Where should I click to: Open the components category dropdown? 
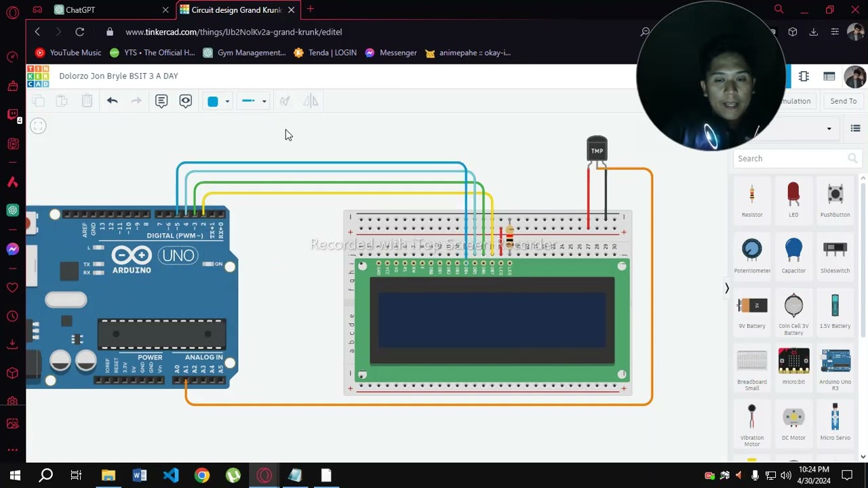[829, 129]
